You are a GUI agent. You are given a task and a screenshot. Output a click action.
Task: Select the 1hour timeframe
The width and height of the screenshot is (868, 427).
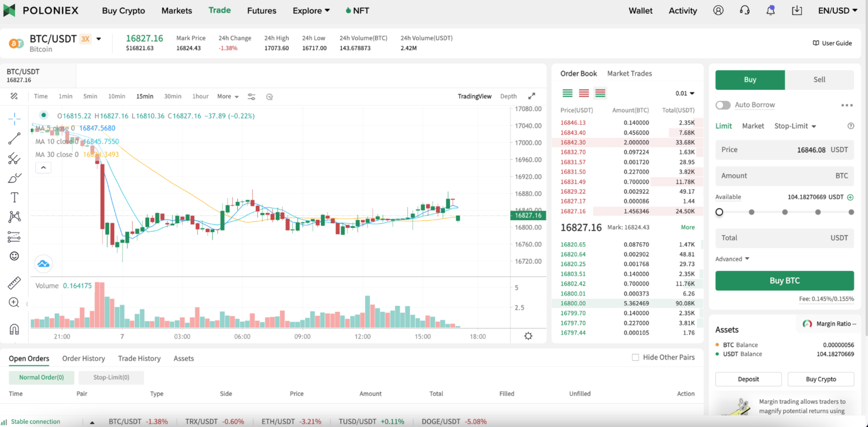200,96
